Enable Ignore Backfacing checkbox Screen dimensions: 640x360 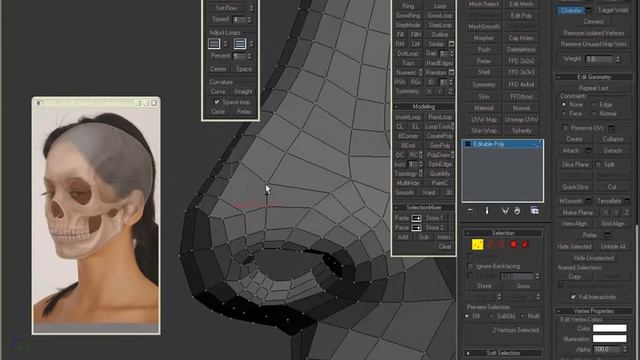[470, 266]
